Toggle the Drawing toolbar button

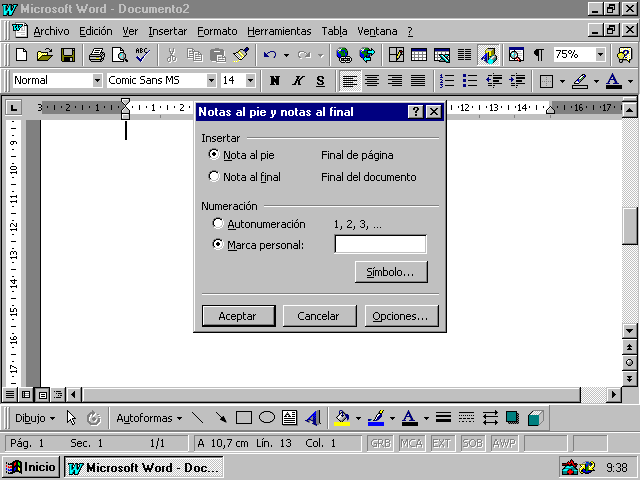(488, 55)
